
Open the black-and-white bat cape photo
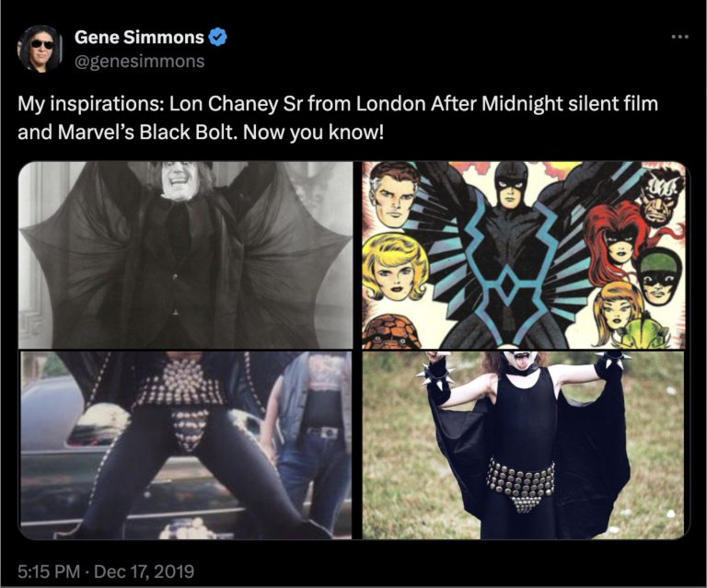pyautogui.click(x=185, y=255)
